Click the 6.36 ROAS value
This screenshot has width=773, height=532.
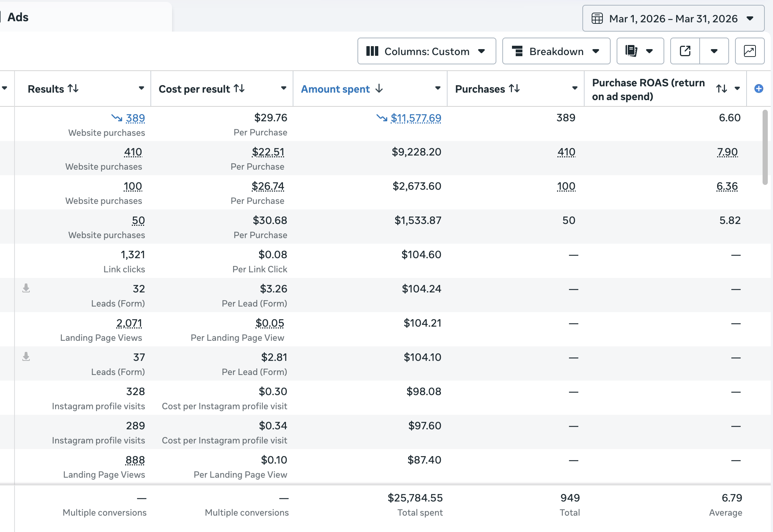pos(727,186)
